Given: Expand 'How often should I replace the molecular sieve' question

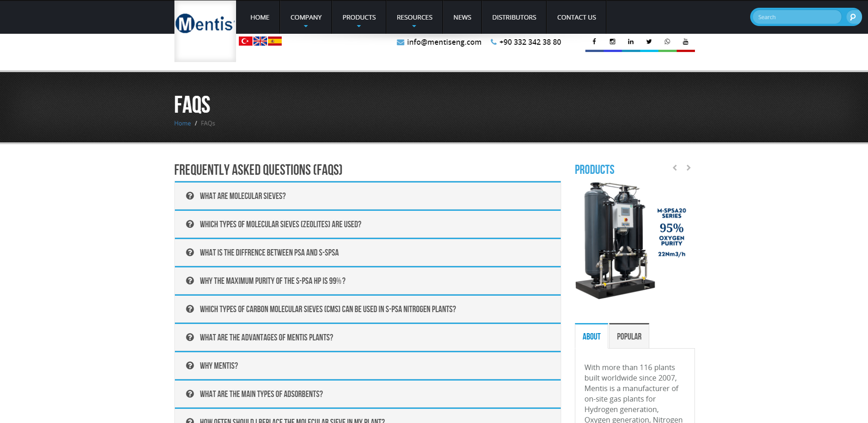Looking at the screenshot, I should tap(368, 417).
